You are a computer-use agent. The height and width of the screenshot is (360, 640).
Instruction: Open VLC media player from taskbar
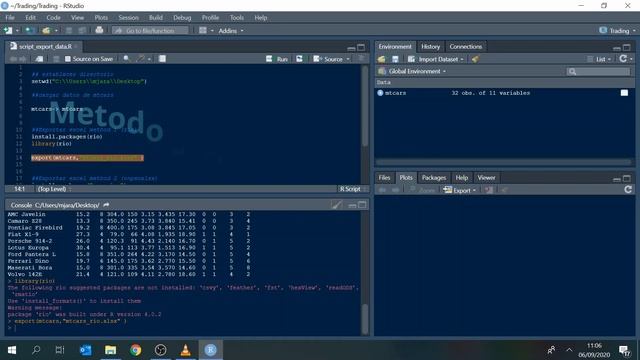(185, 350)
